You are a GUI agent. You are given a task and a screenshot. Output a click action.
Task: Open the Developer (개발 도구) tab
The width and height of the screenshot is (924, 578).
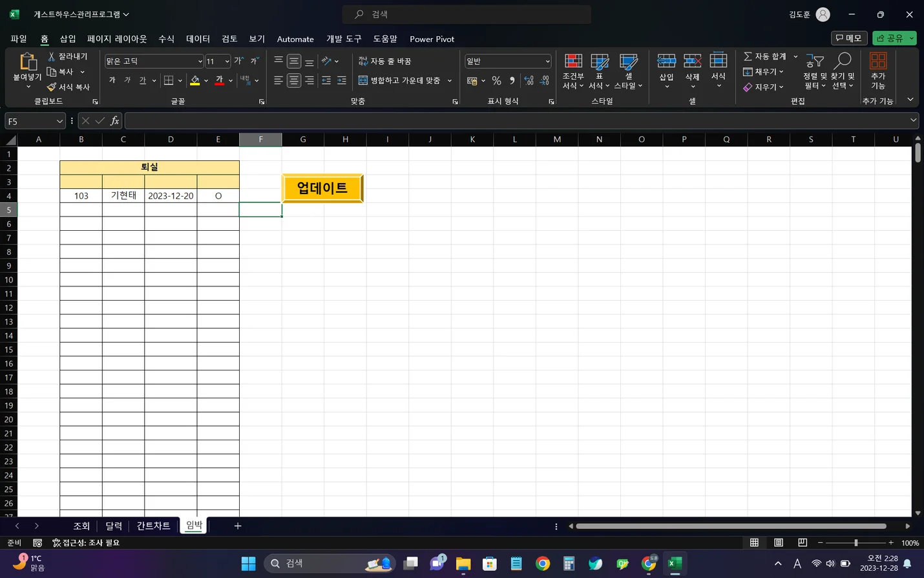[344, 39]
